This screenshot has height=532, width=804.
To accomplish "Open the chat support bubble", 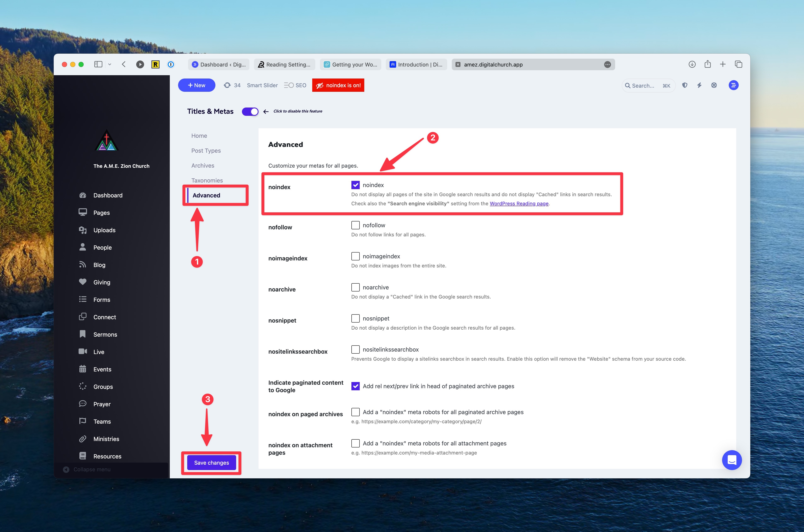I will point(732,460).
